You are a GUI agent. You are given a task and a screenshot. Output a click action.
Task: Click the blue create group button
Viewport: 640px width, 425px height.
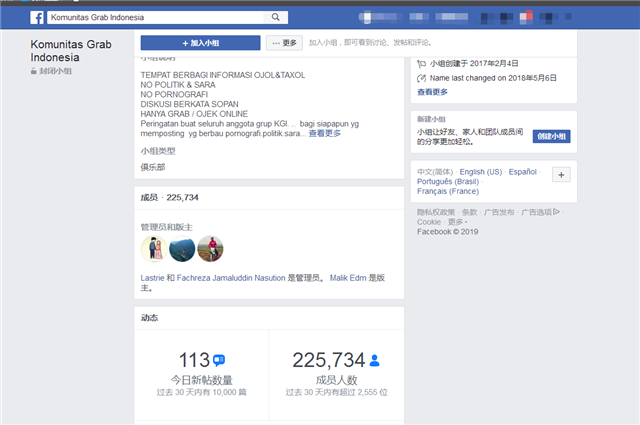click(551, 136)
